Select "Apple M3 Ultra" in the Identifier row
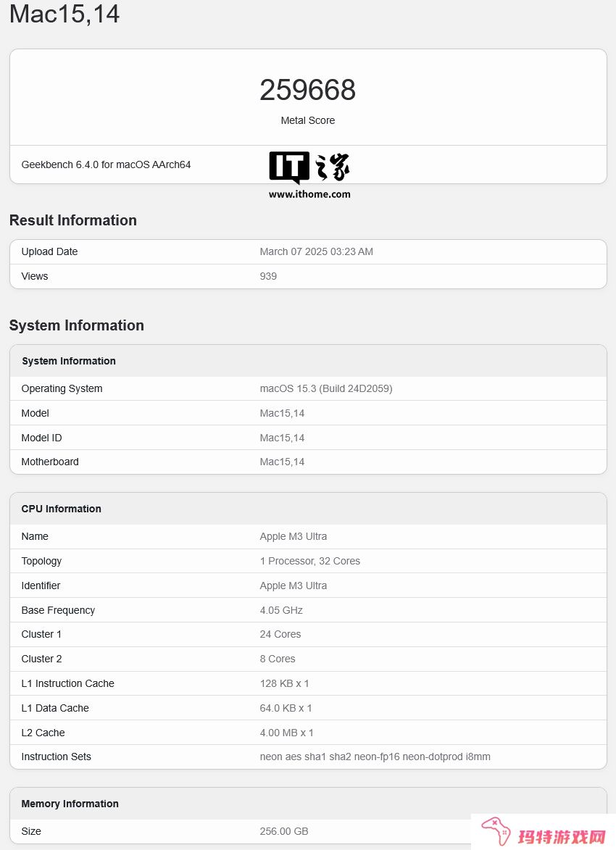 pos(294,586)
